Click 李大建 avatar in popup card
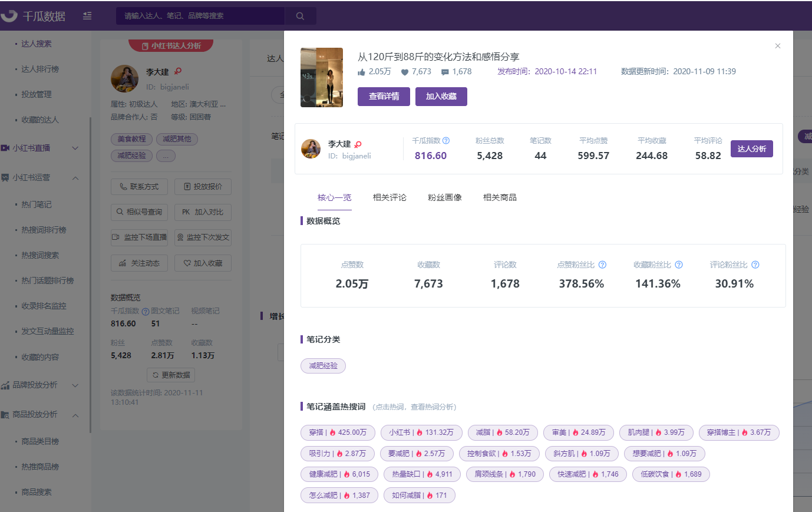This screenshot has width=812, height=512. point(311,148)
